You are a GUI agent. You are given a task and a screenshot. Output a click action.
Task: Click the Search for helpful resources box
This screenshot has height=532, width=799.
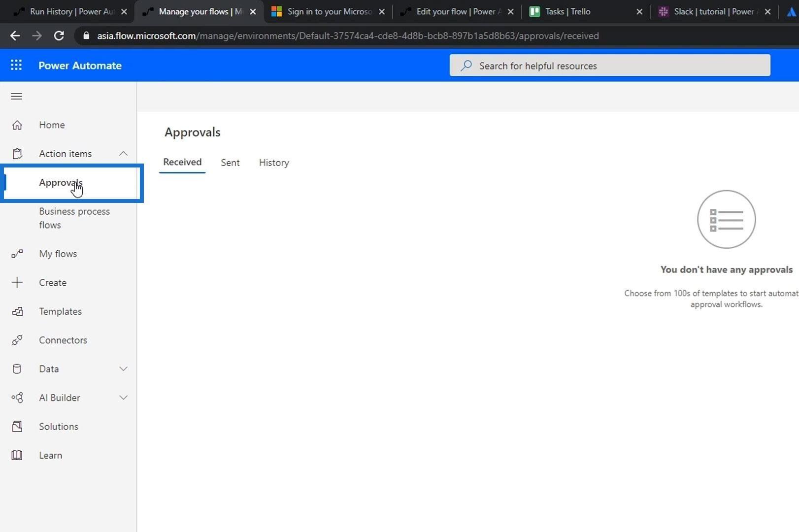(610, 66)
